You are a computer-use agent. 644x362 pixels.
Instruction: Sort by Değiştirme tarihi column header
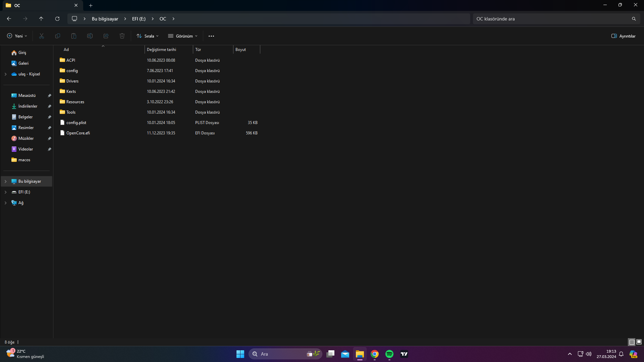pos(161,50)
